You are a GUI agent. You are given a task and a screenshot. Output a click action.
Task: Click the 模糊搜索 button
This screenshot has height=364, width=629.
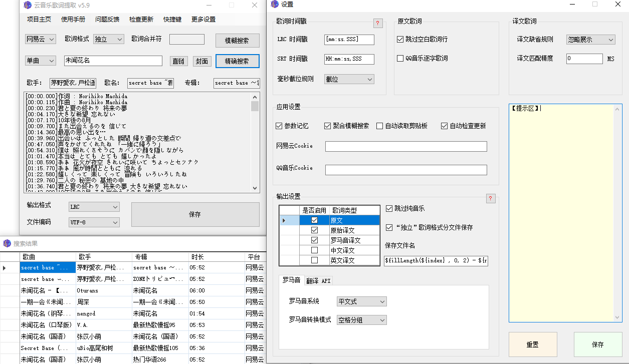(x=238, y=41)
